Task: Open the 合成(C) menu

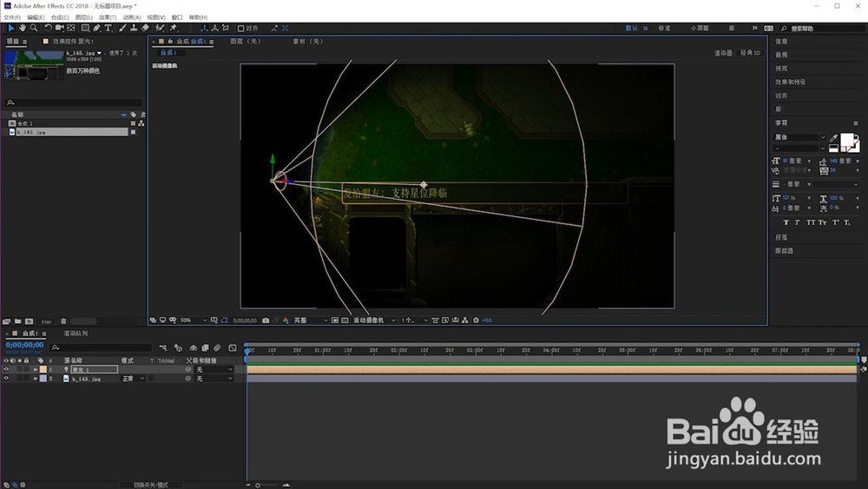Action: tap(60, 17)
